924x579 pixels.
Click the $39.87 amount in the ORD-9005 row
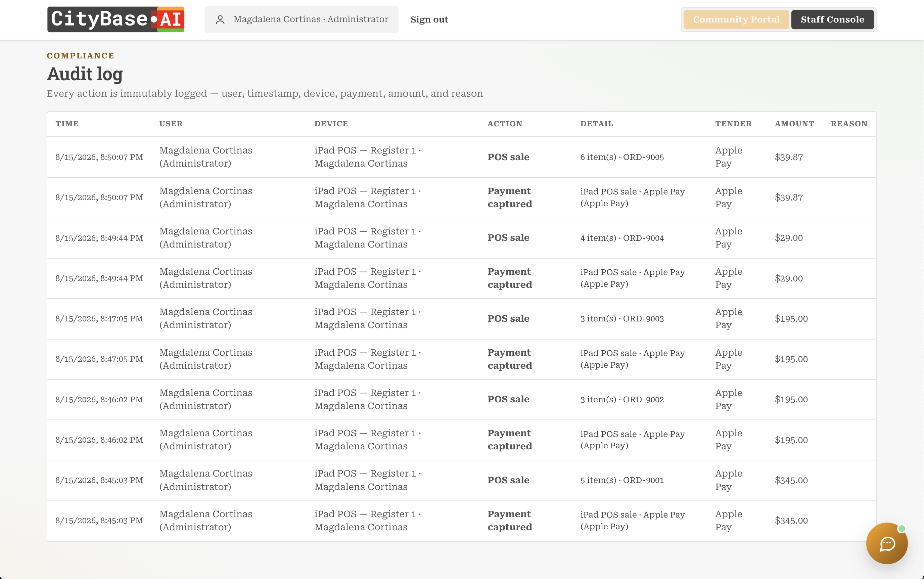coord(788,157)
